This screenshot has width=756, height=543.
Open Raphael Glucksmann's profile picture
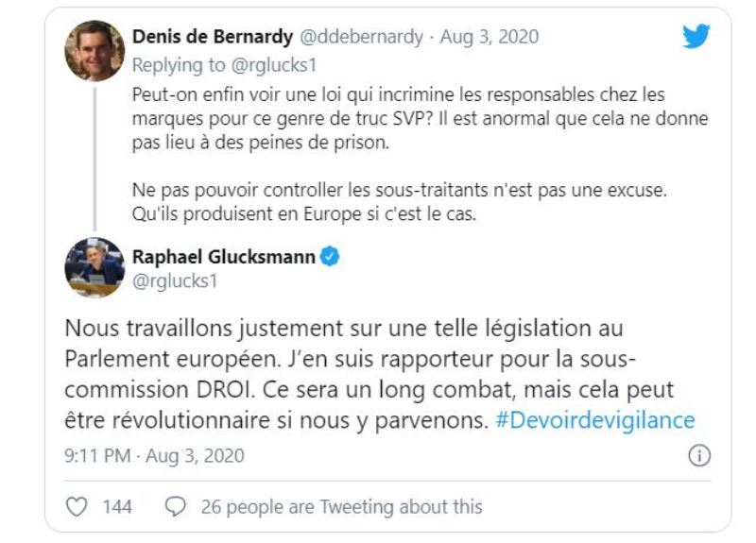click(x=94, y=268)
